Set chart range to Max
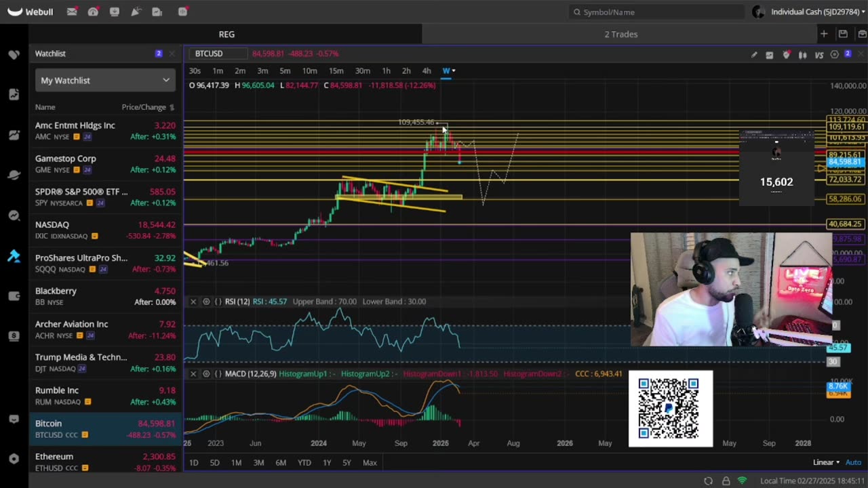The width and height of the screenshot is (868, 488). point(370,462)
